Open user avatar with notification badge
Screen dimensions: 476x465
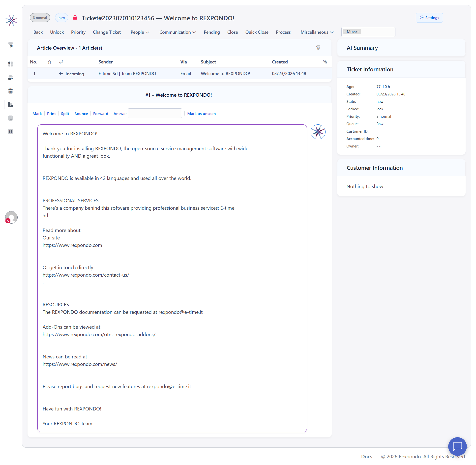point(11,217)
